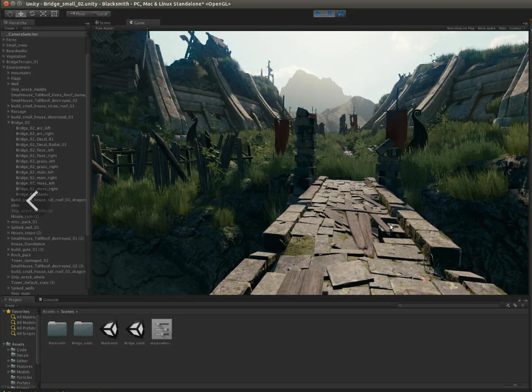Select BridgeTerrain_01 in the Hierarchy
Viewport: 532px width, 392px height.
22,62
